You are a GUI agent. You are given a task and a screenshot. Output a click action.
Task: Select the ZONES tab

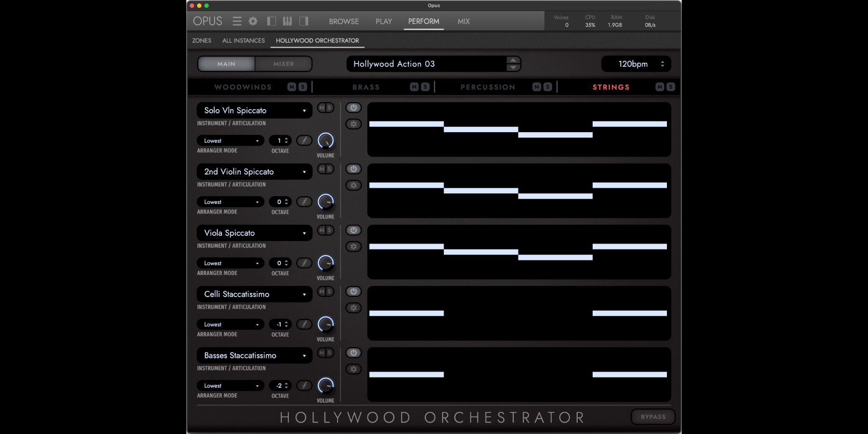point(202,41)
